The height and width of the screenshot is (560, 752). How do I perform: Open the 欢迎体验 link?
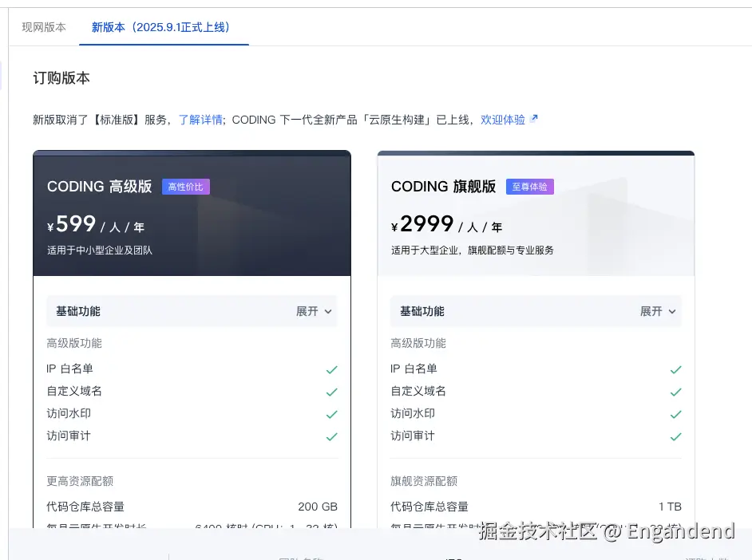503,120
